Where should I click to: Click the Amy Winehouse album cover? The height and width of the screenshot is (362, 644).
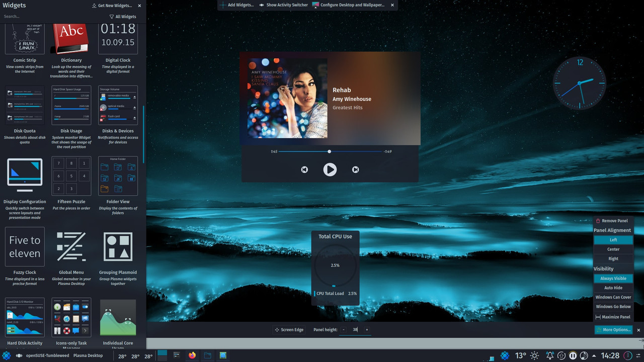coord(287,98)
